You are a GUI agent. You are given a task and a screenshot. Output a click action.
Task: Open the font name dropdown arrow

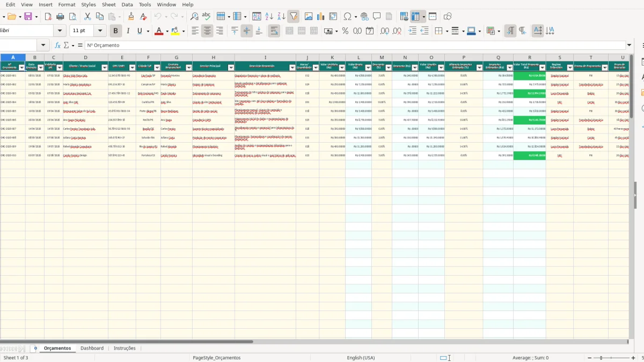(x=60, y=31)
